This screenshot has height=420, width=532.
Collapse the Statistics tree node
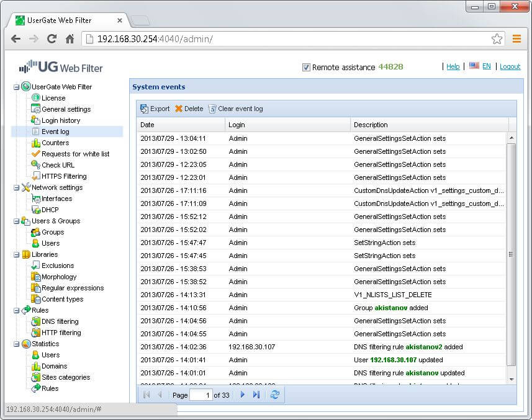pos(17,344)
